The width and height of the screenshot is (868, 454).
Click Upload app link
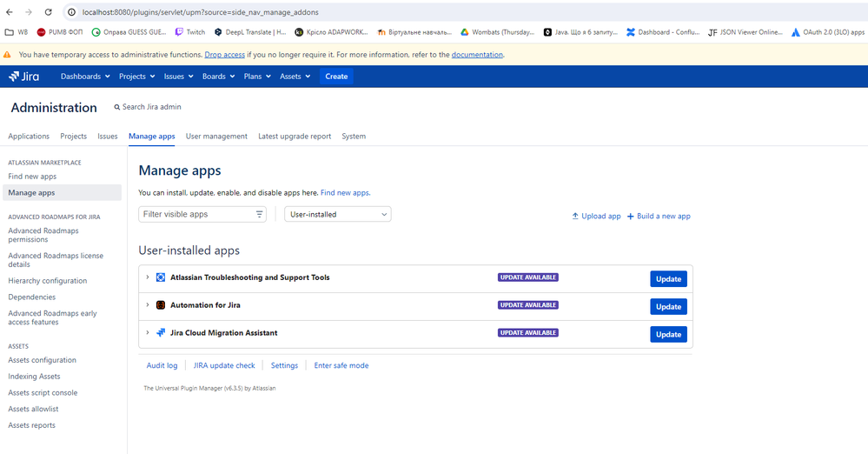click(x=596, y=217)
